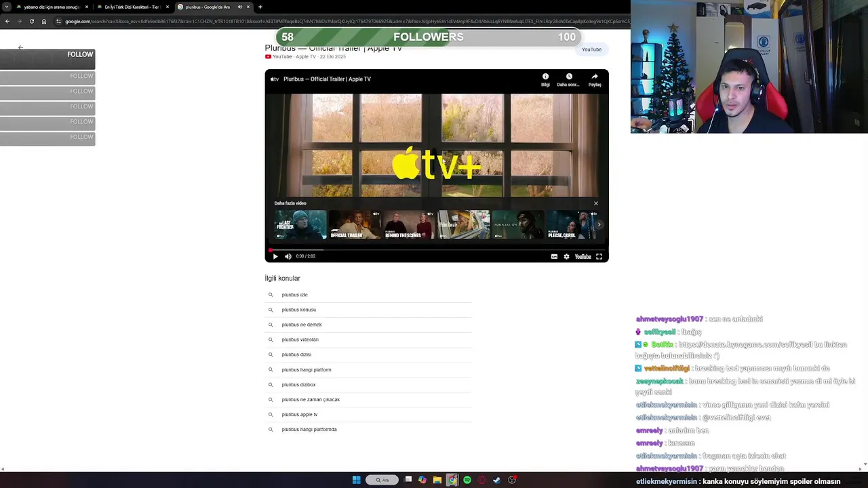This screenshot has height=488, width=868.
Task: Open the video on YouTube logo button
Action: [x=583, y=256]
